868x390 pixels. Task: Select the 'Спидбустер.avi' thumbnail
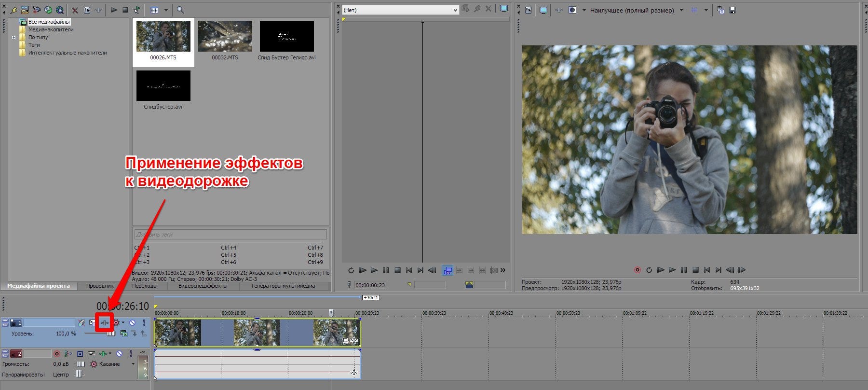[163, 85]
